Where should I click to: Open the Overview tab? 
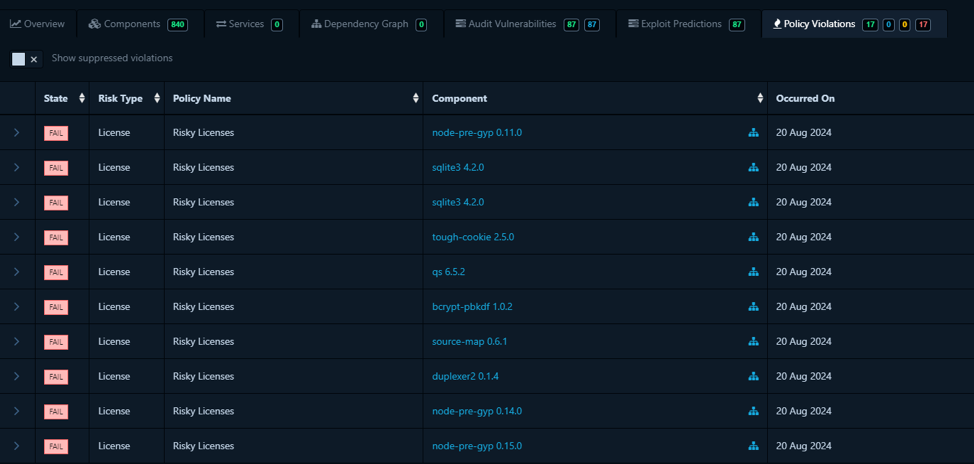37,24
